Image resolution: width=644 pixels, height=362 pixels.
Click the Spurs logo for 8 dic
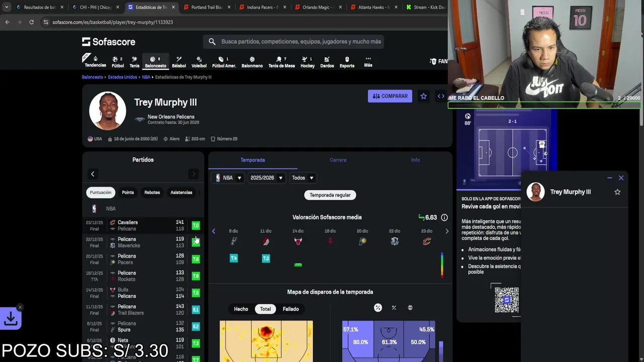pyautogui.click(x=233, y=241)
